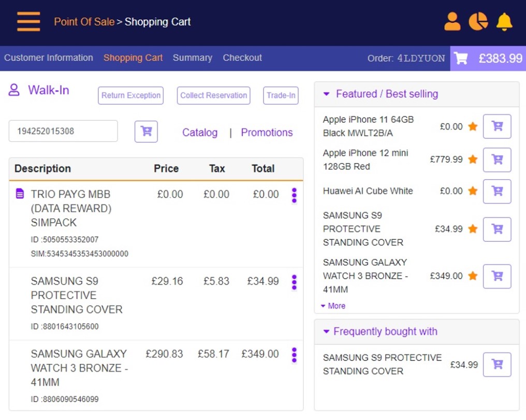Click the notification bell icon
Image resolution: width=526 pixels, height=420 pixels.
[x=504, y=21]
